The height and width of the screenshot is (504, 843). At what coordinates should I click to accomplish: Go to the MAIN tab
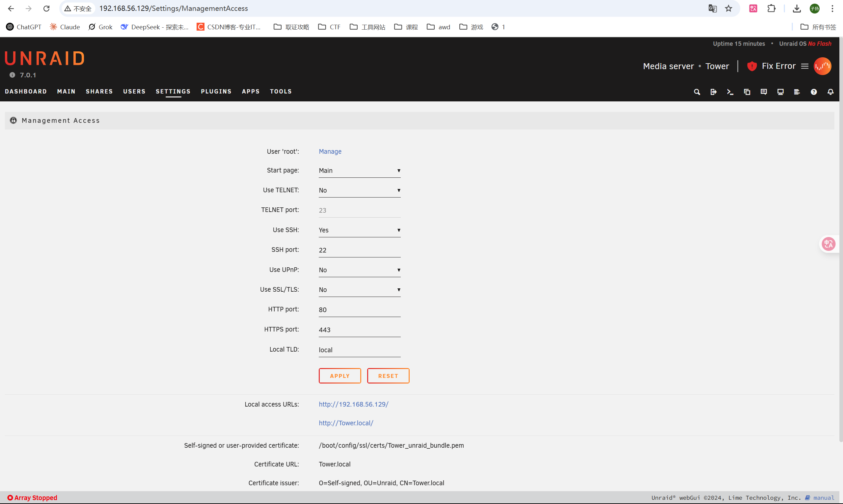click(66, 92)
